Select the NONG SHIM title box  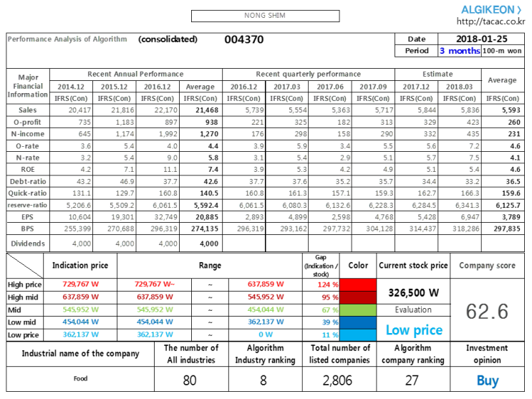click(266, 16)
